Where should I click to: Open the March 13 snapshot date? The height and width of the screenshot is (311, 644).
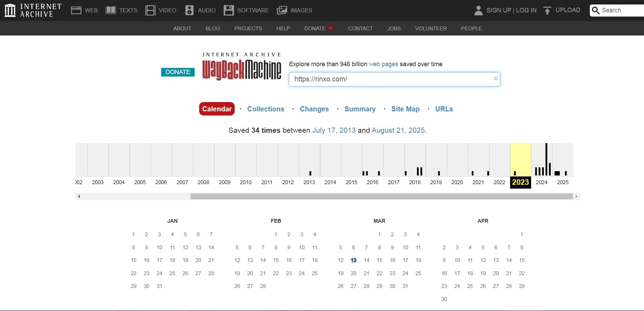353,260
